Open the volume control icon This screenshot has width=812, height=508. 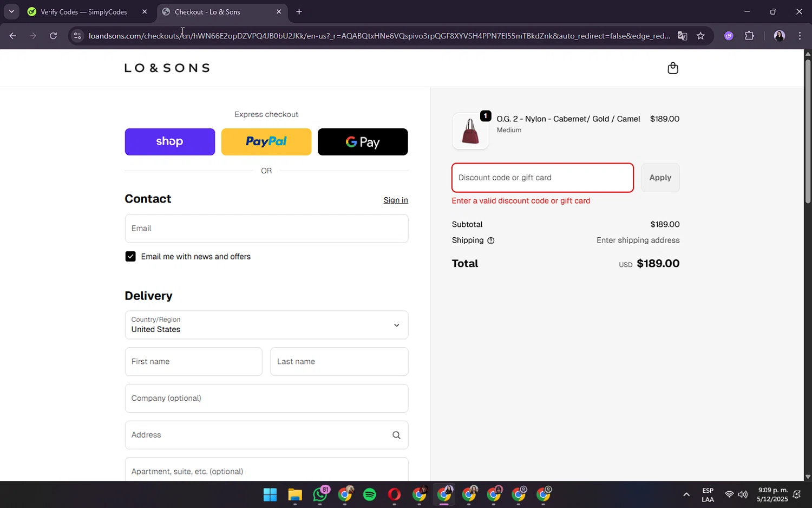coord(743,494)
